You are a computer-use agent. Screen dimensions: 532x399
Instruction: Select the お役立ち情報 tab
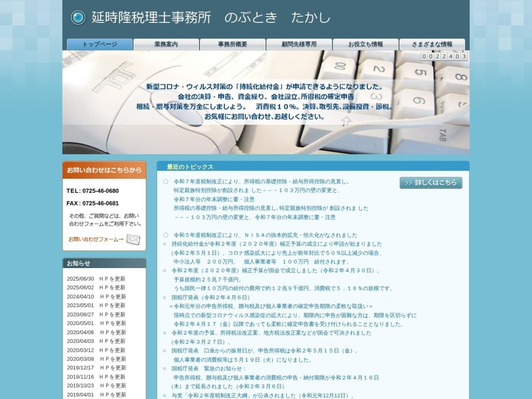click(x=366, y=45)
